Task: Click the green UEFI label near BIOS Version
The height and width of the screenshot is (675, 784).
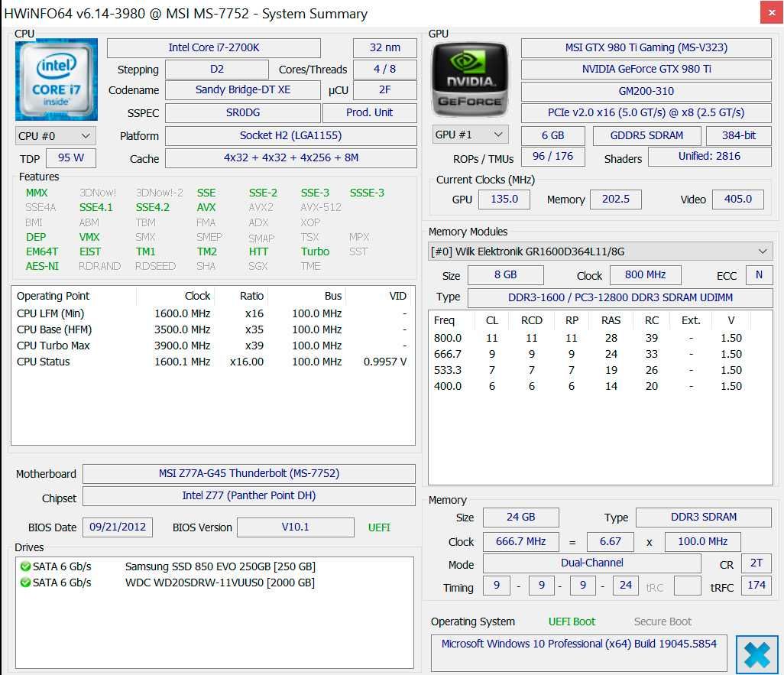Action: pyautogui.click(x=379, y=527)
